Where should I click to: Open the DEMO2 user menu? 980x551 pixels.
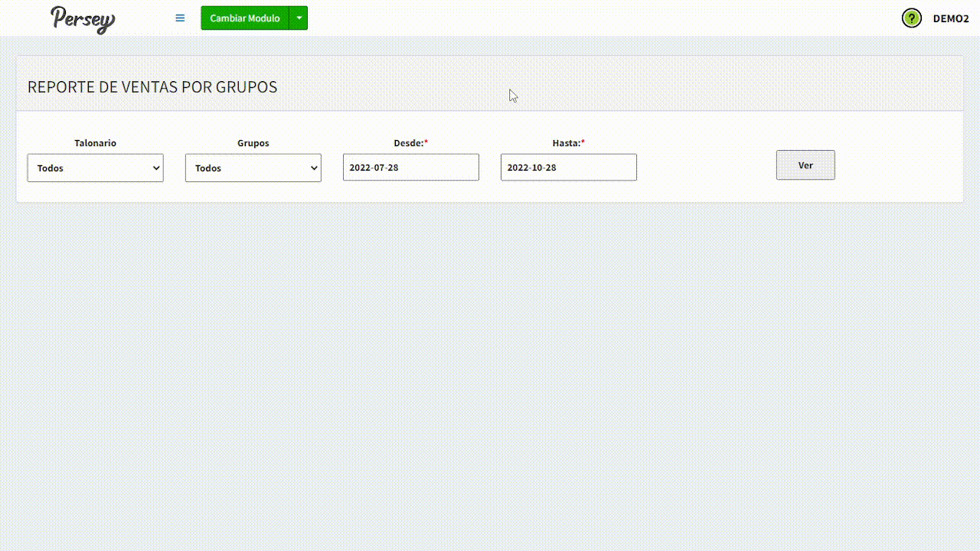point(950,18)
